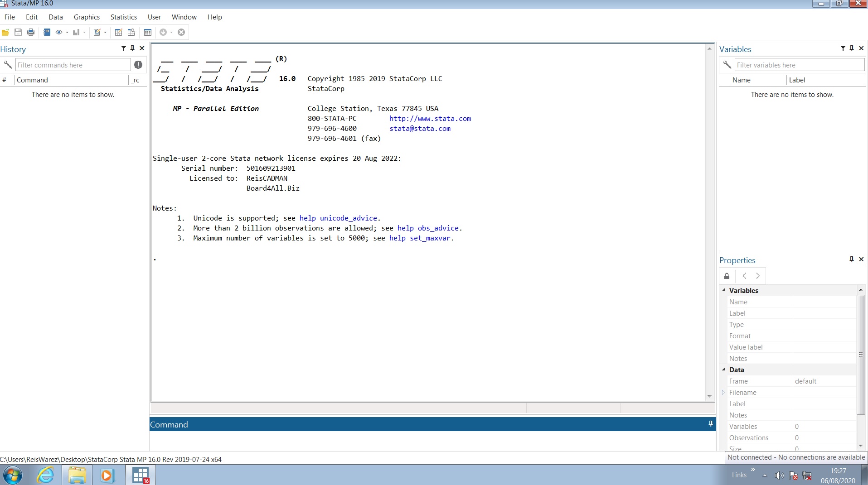The width and height of the screenshot is (868, 485).
Task: Click the Results window scroll up arrow
Action: pyautogui.click(x=709, y=48)
